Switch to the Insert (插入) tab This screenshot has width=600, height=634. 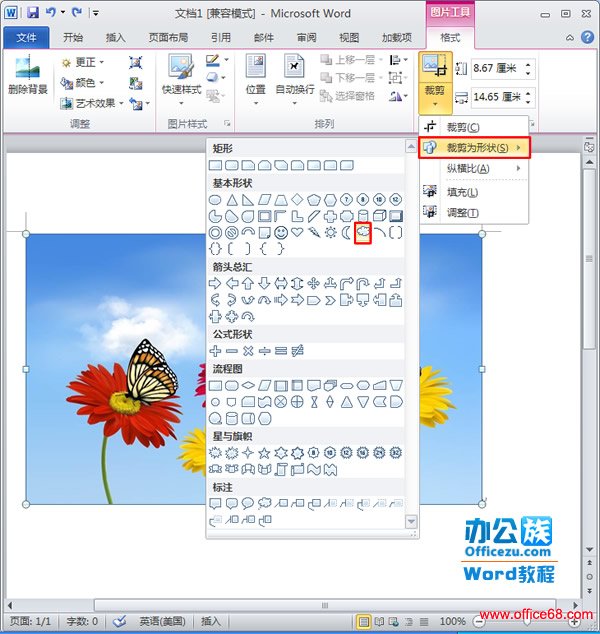click(116, 38)
